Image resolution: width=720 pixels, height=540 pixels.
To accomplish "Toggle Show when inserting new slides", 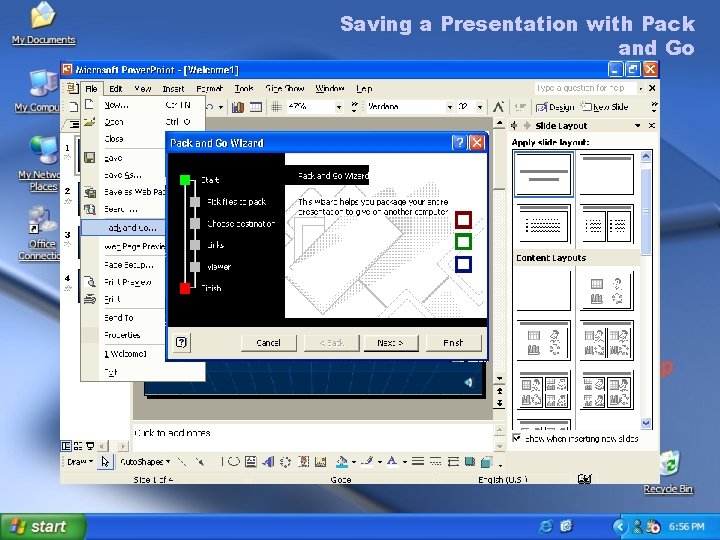I will pyautogui.click(x=517, y=438).
